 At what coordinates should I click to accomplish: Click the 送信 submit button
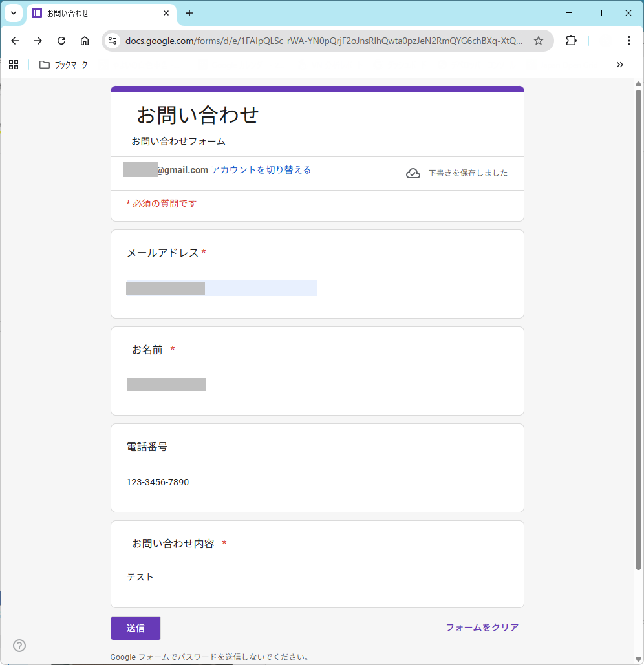[x=135, y=628]
